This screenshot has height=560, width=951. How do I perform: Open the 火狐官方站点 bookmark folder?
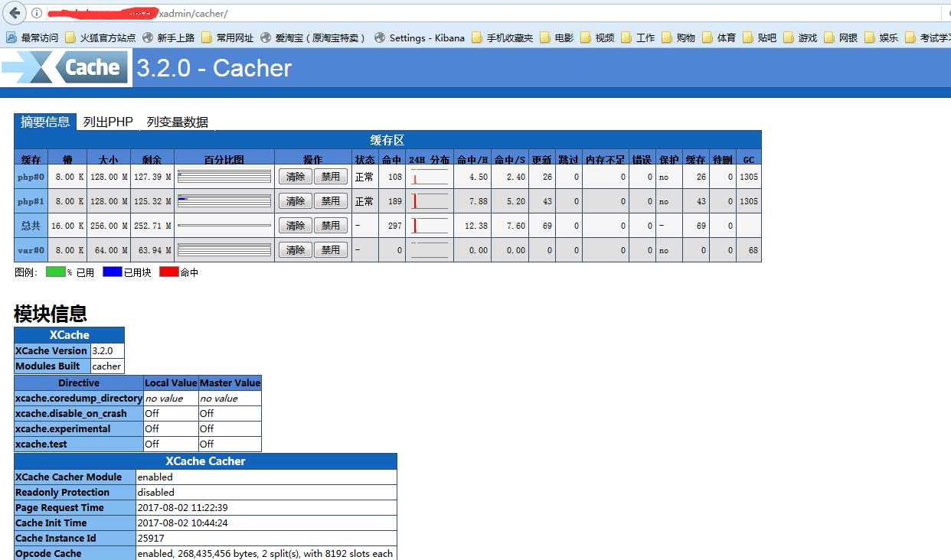tap(100, 37)
